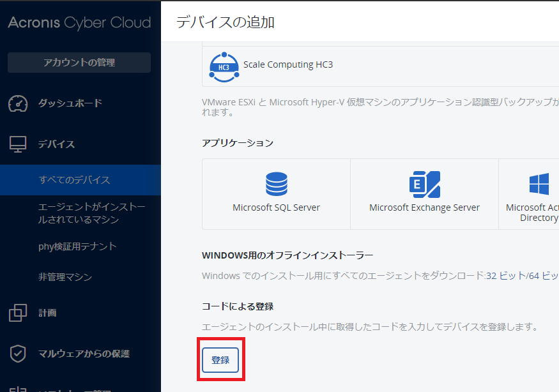Click the shield icon for マルウェアからの保護
559x392 pixels.
(x=18, y=354)
